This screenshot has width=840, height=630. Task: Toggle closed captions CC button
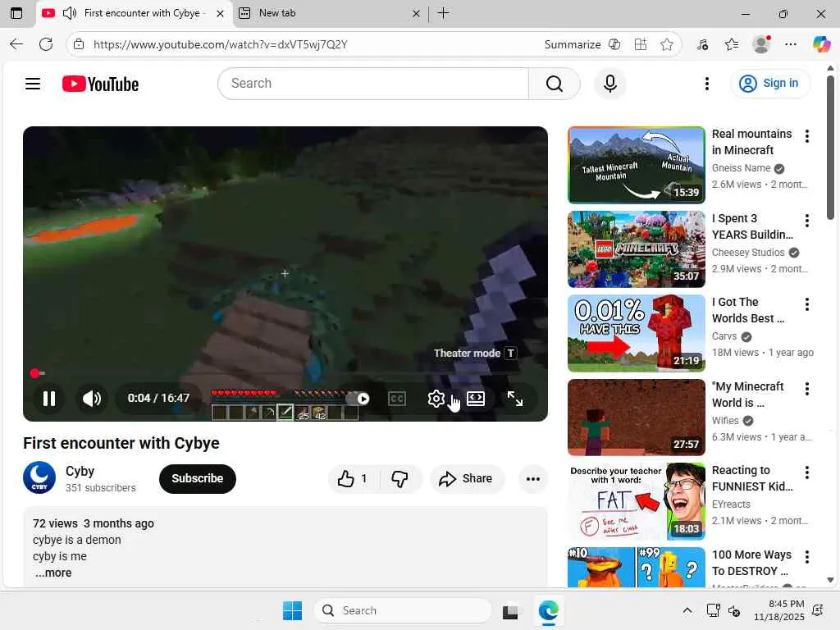397,399
